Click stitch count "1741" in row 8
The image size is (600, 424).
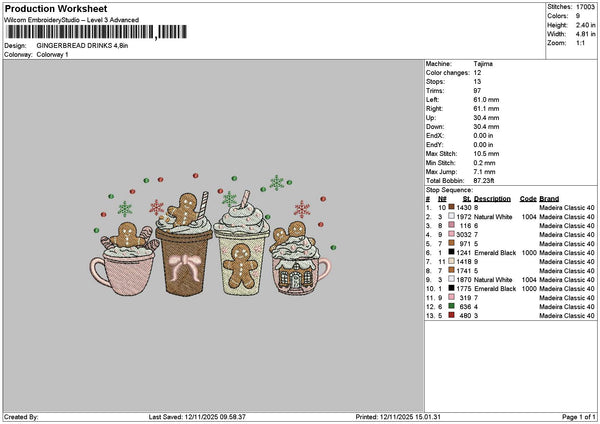(x=464, y=271)
